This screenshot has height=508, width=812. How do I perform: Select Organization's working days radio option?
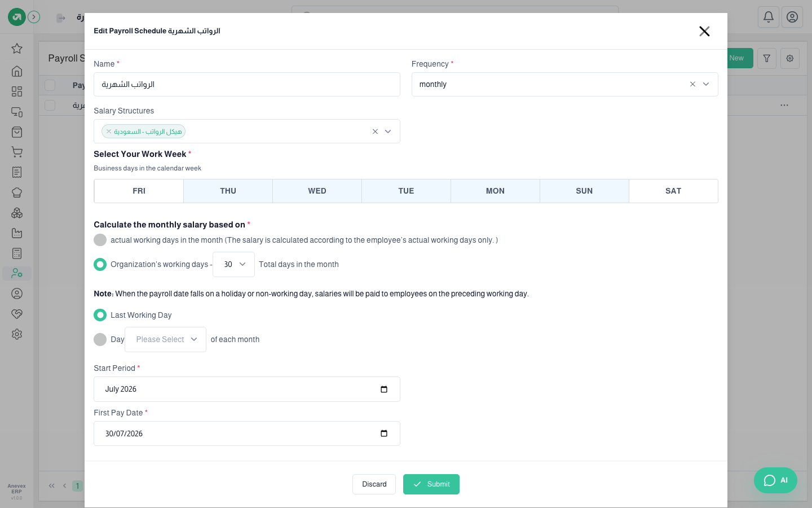100,264
